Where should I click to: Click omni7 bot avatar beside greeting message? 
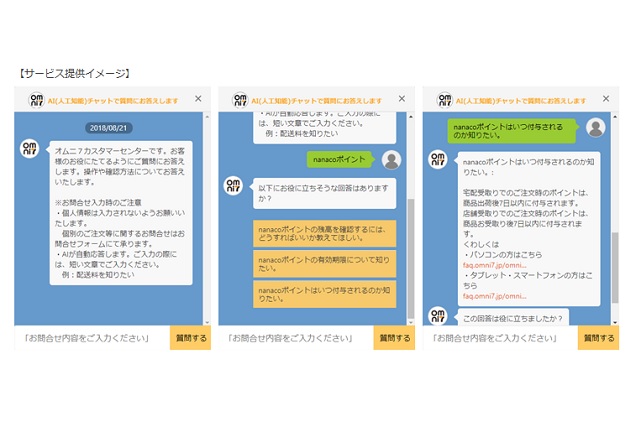30,148
